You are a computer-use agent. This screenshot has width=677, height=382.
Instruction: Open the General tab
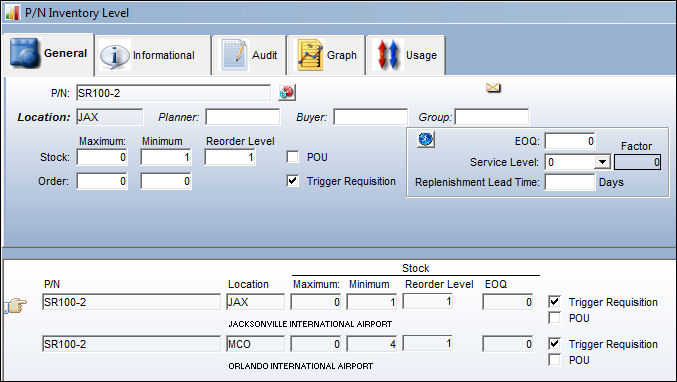[48, 54]
